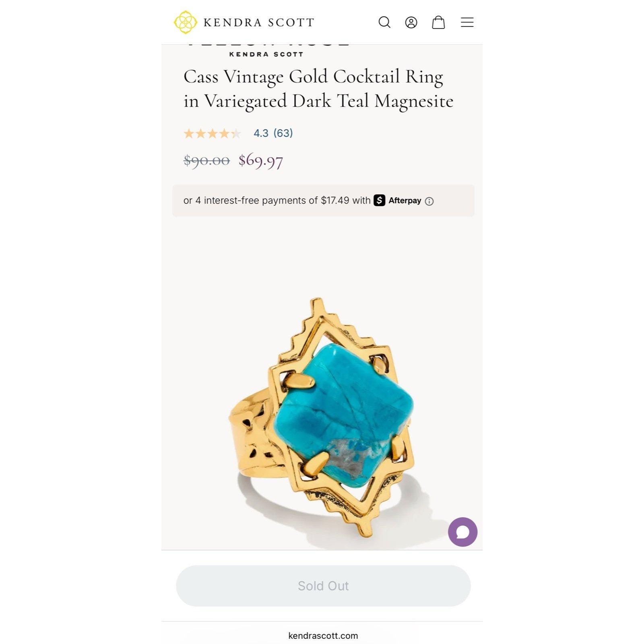View the shopping bag

(438, 22)
